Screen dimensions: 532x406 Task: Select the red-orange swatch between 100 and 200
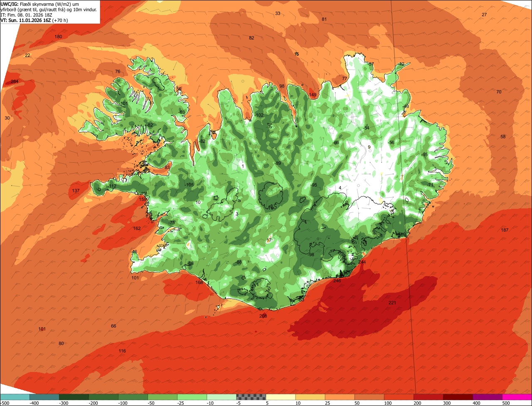pyautogui.click(x=399, y=397)
